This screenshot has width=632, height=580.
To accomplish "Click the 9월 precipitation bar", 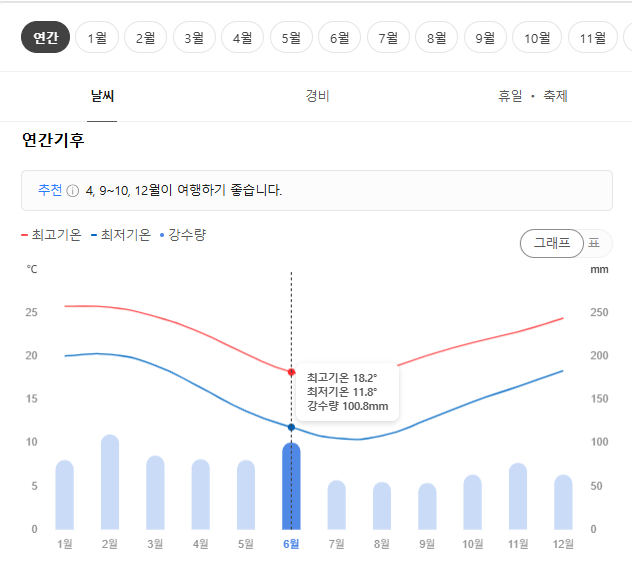I will click(x=427, y=506).
